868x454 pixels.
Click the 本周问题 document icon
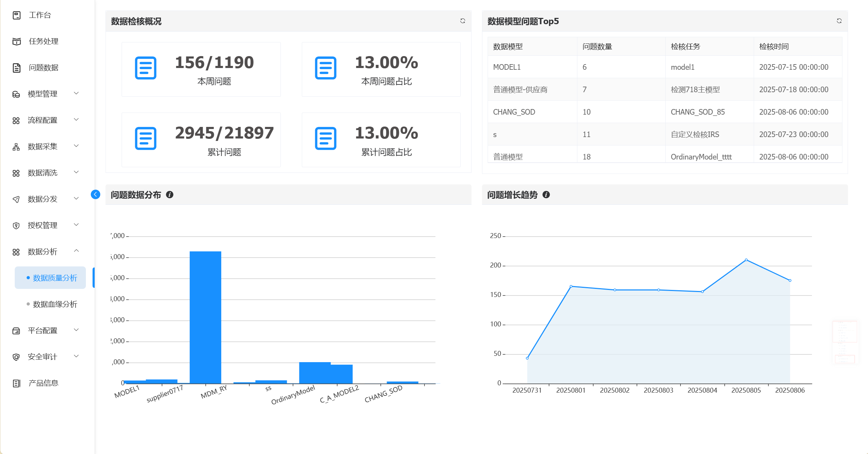click(145, 68)
